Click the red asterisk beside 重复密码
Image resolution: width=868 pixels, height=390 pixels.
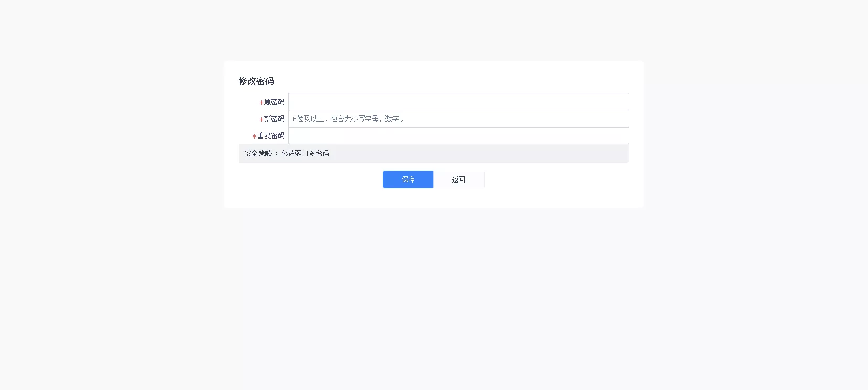pyautogui.click(x=254, y=136)
